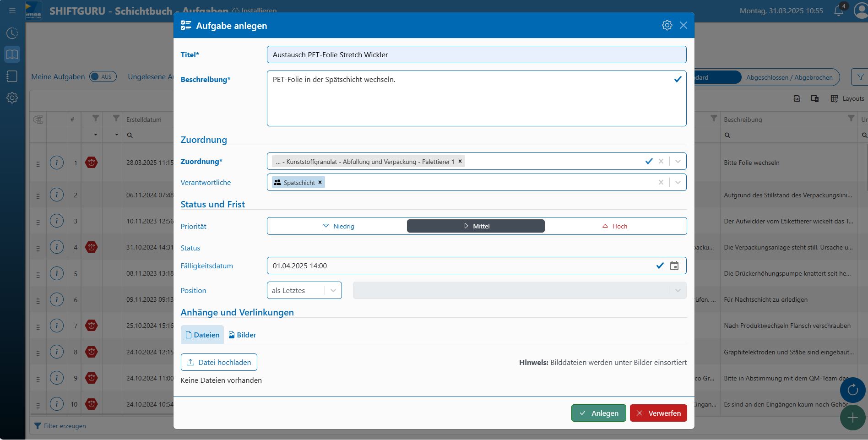Click the clock icon in left sidebar
Viewport: 868px width, 440px height.
[x=12, y=33]
